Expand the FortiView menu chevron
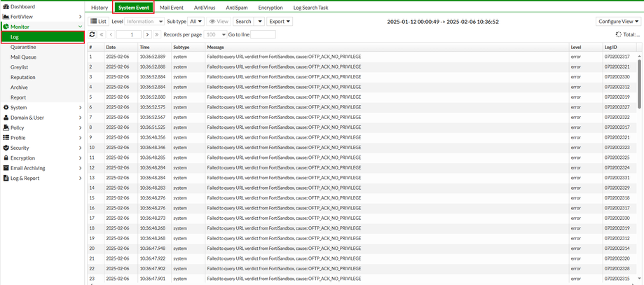 [80, 17]
